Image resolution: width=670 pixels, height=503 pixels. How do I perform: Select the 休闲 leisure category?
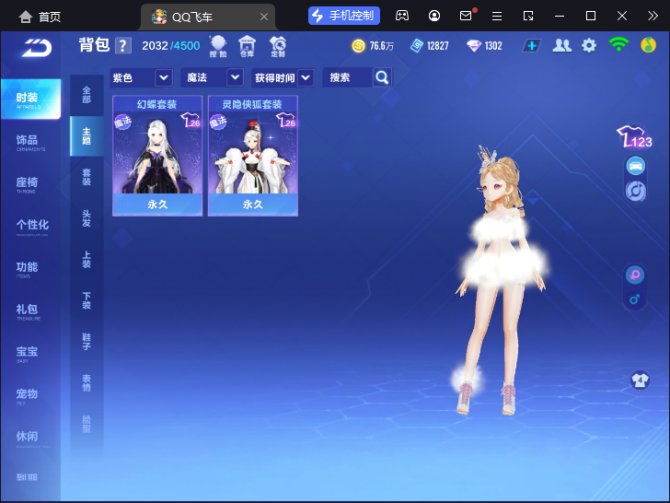31,438
